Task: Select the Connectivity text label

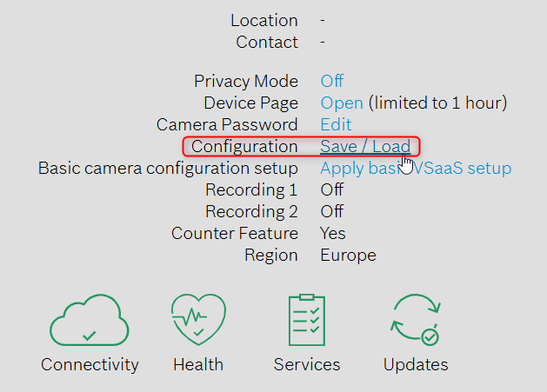Action: click(x=90, y=365)
